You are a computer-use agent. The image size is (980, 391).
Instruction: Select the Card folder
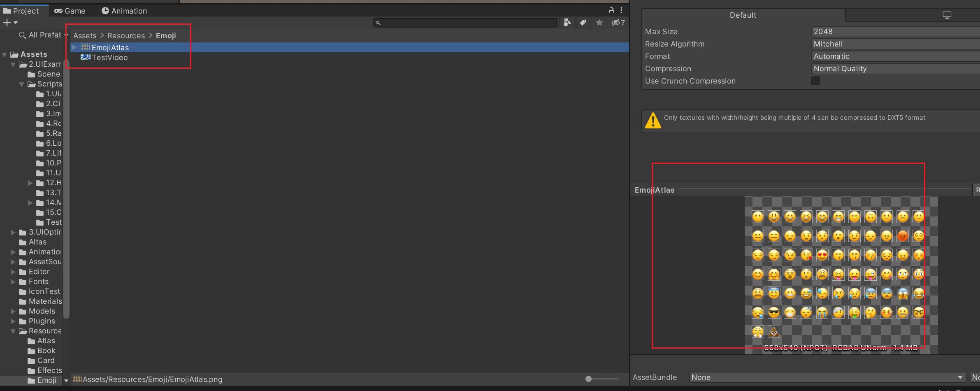(x=41, y=361)
